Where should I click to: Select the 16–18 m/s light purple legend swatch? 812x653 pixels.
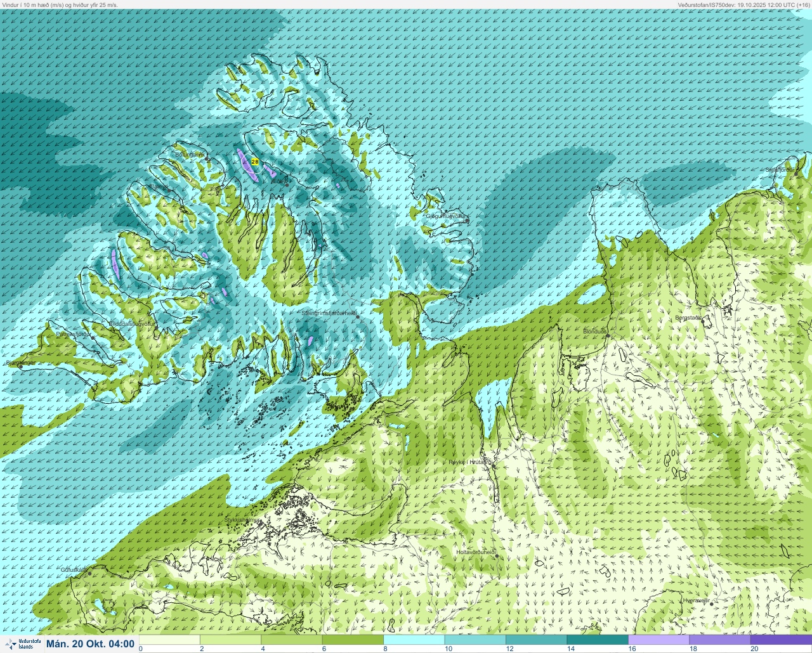658,640
